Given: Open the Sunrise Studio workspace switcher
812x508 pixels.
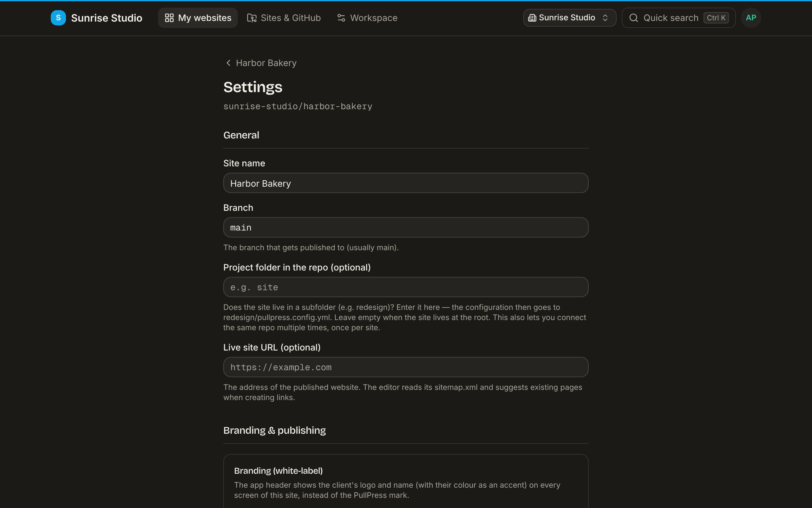Looking at the screenshot, I should pos(569,18).
